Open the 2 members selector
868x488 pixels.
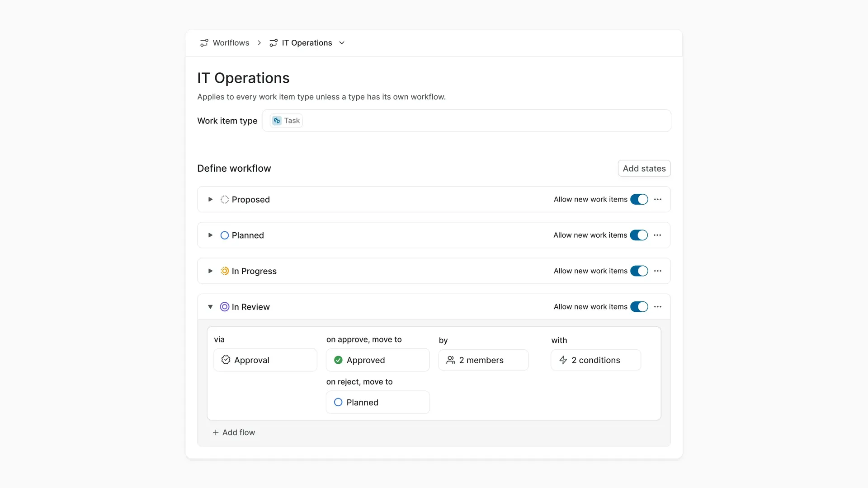click(x=483, y=360)
